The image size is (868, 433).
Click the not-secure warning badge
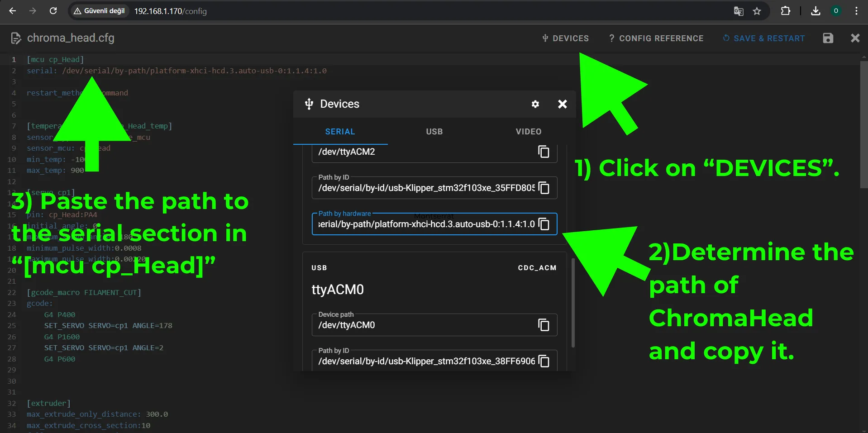[99, 11]
